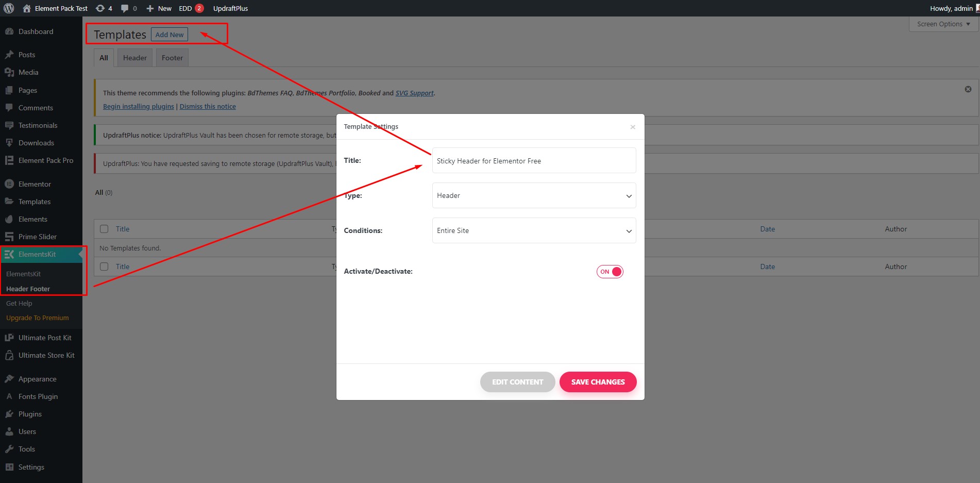Click the WordPress logo in admin bar
This screenshot has width=980, height=483.
pyautogui.click(x=8, y=8)
